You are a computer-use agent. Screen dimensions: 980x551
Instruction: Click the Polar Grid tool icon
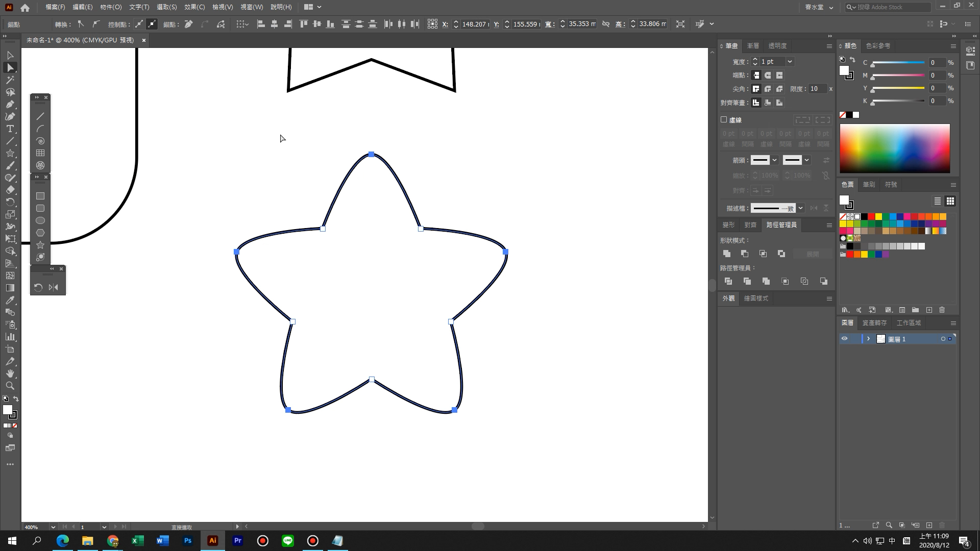point(40,165)
